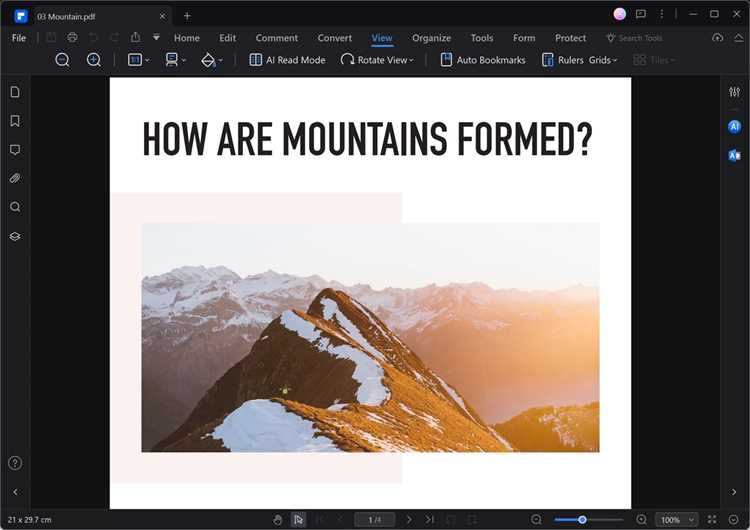The image size is (750, 530).
Task: Click status bar zoom in icon
Action: coord(641,519)
